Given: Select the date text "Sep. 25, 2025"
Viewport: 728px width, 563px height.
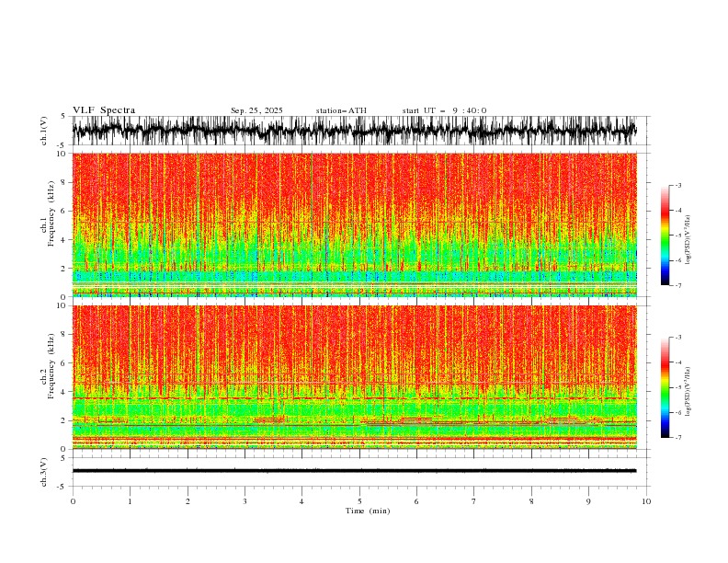Looking at the screenshot, I should 256,110.
